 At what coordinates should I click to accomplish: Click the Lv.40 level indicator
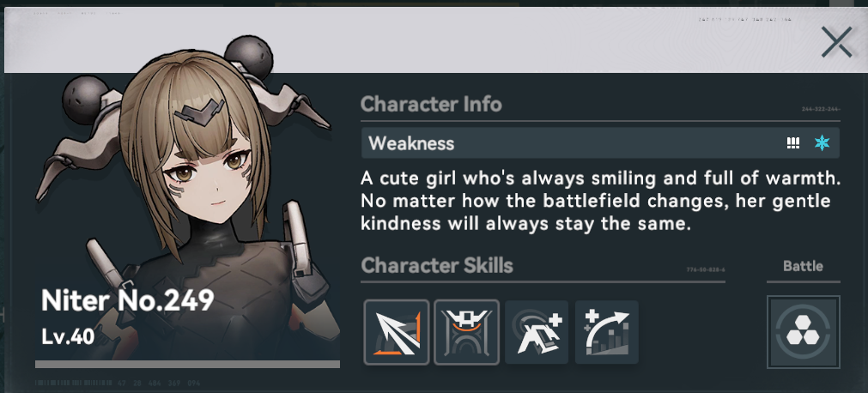point(68,336)
